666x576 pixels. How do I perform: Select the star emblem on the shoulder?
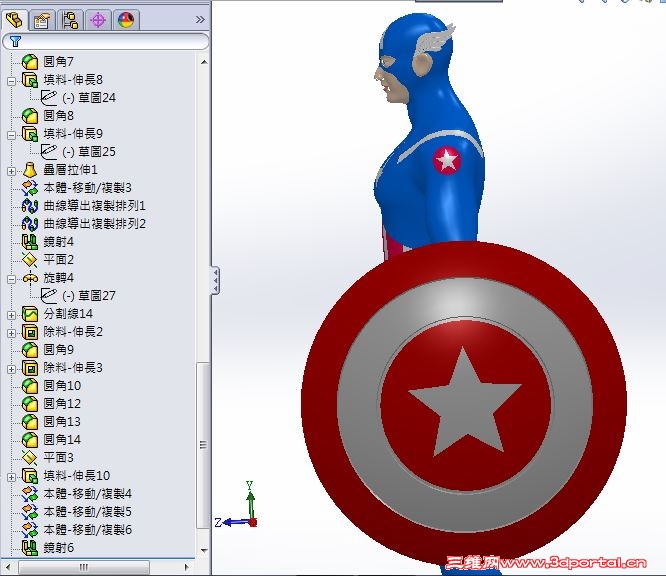click(447, 161)
